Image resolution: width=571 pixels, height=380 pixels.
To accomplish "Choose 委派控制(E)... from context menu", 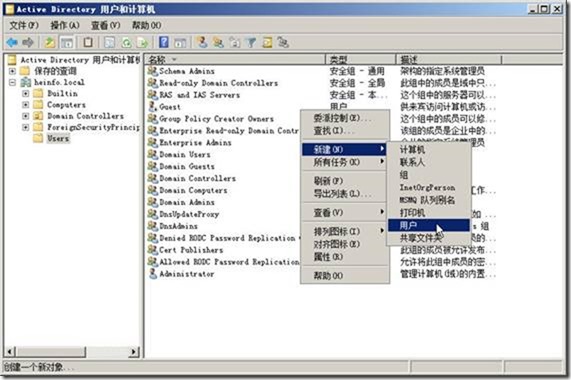I will coord(344,118).
